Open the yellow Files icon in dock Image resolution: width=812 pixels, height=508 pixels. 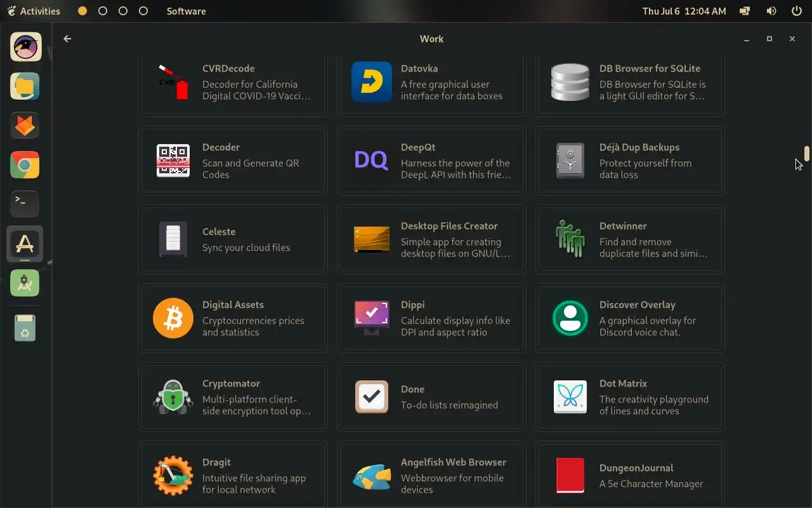pos(25,86)
